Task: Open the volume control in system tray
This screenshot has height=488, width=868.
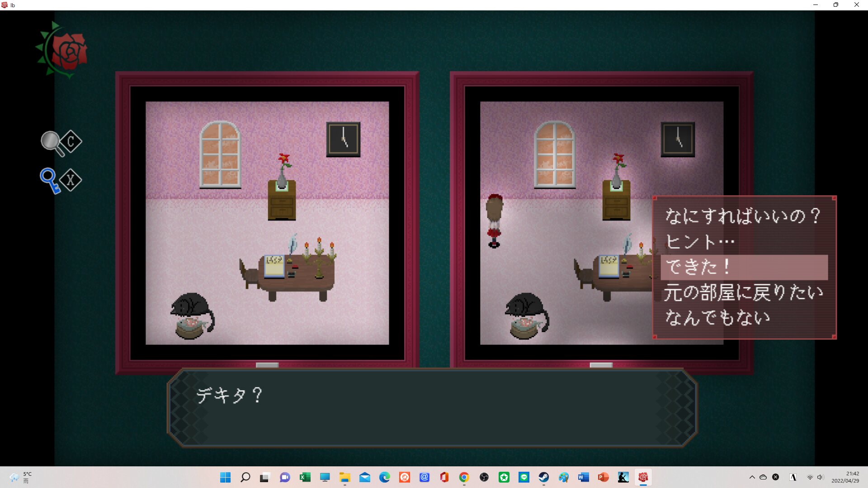Action: point(820,477)
